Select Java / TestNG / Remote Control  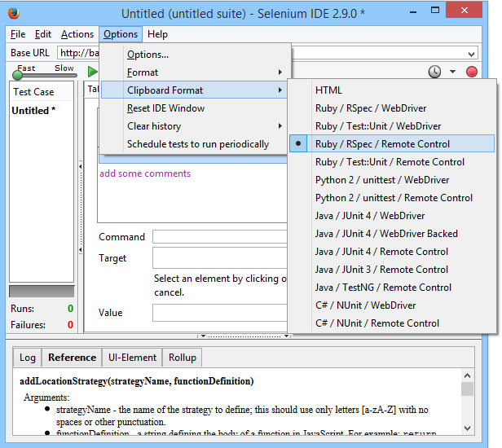[392, 288]
